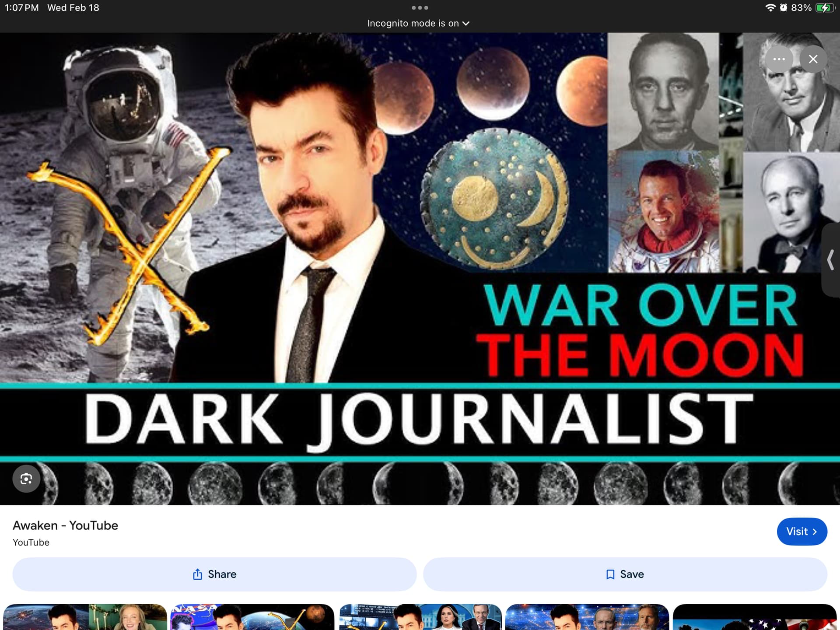840x630 pixels.
Task: Tap the Google Lens search icon
Action: (x=26, y=479)
